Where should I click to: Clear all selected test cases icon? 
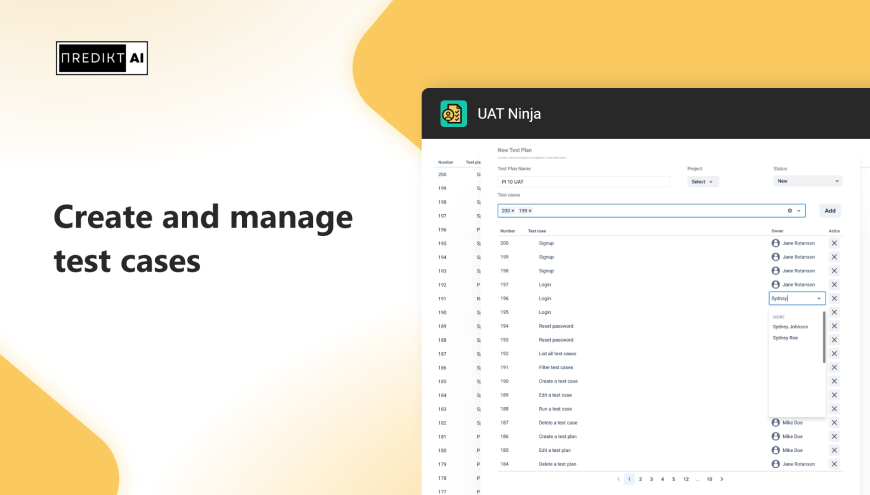click(790, 211)
